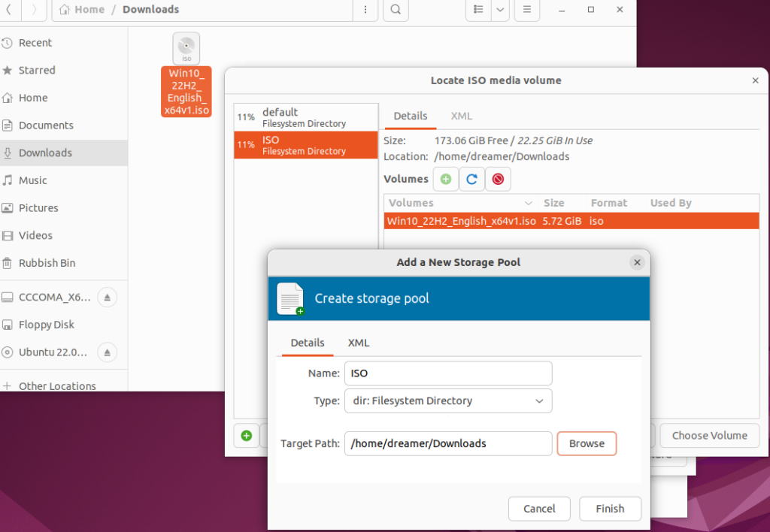
Task: Open search in Files window
Action: point(396,9)
